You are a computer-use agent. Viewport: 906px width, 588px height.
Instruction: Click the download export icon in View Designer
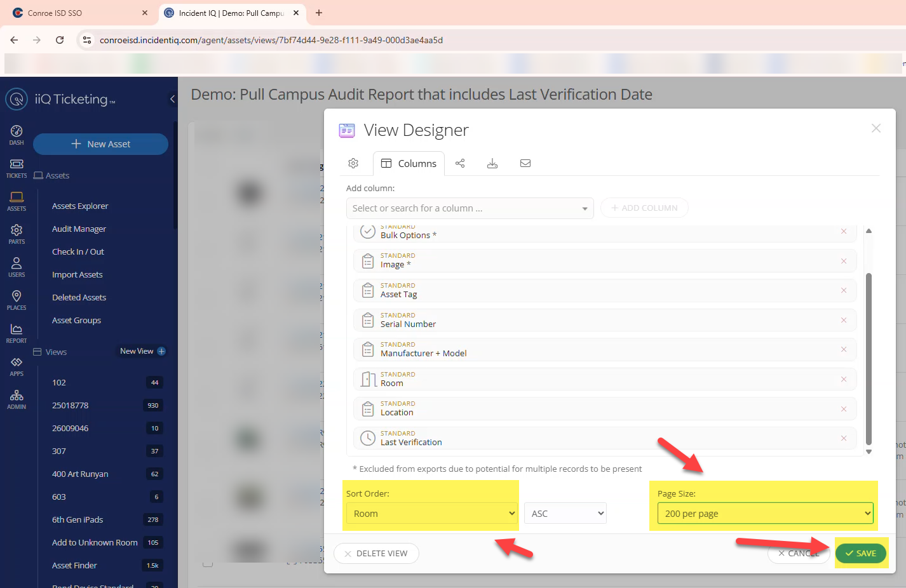click(492, 163)
